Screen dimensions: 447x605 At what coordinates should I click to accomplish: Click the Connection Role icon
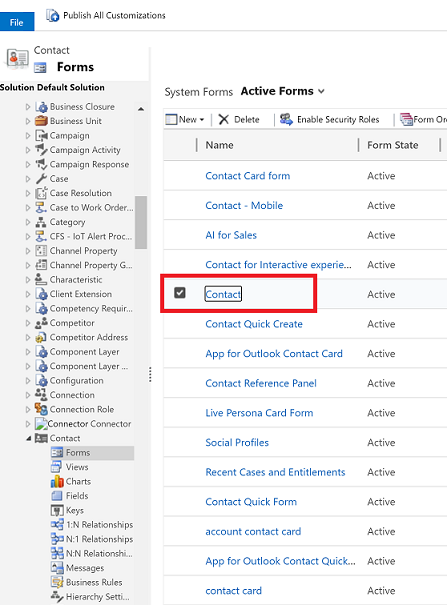coord(41,409)
